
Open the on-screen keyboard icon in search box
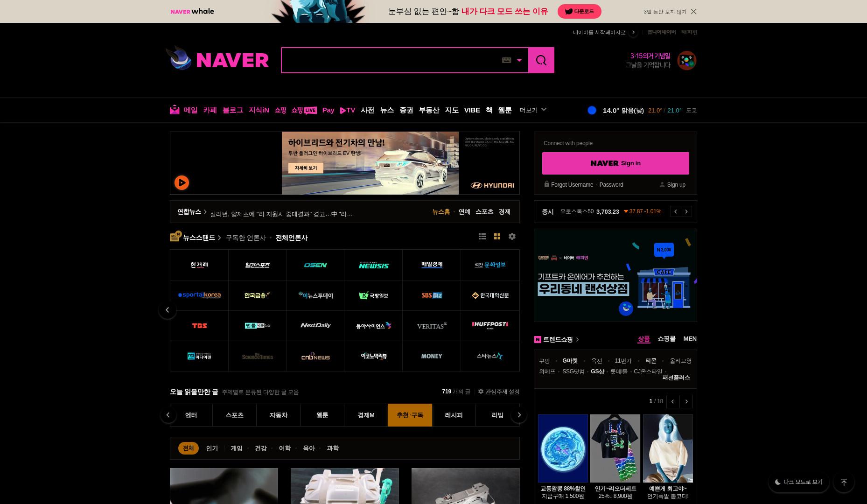(x=506, y=60)
